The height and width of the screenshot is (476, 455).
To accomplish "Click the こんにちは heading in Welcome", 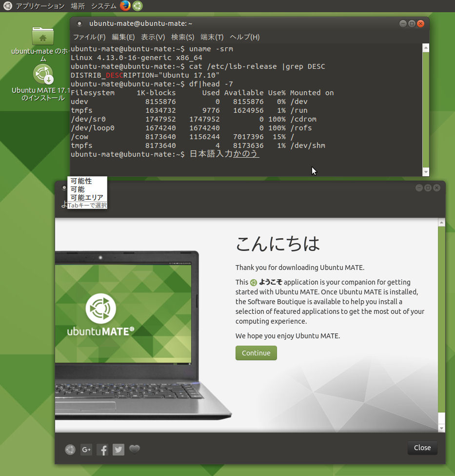I will pos(277,244).
